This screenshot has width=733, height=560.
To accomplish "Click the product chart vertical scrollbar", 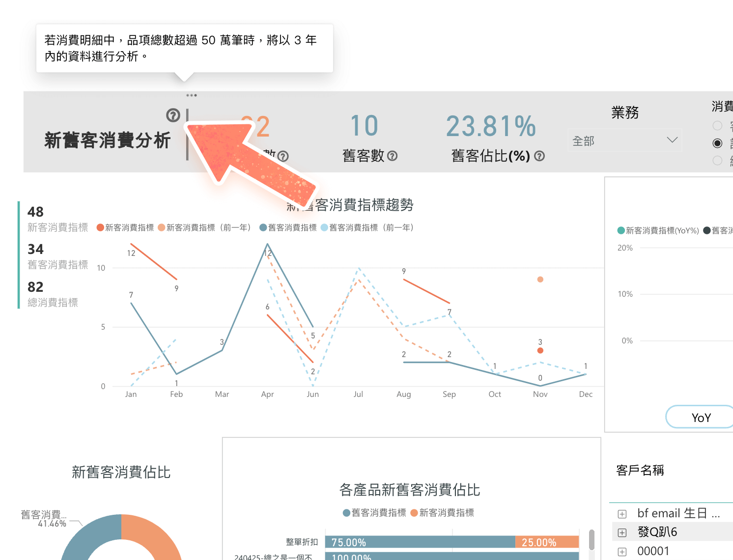I will [592, 540].
